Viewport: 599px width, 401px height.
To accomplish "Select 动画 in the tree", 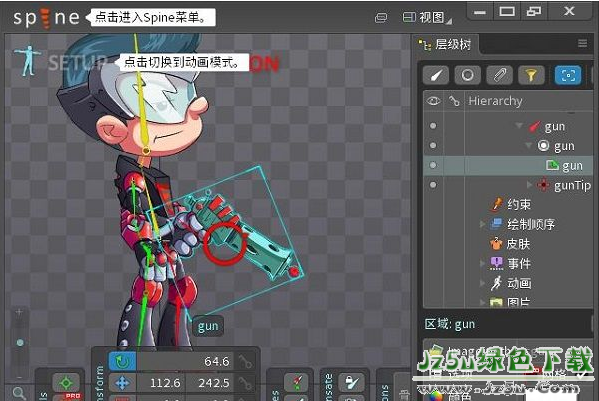I will point(511,283).
